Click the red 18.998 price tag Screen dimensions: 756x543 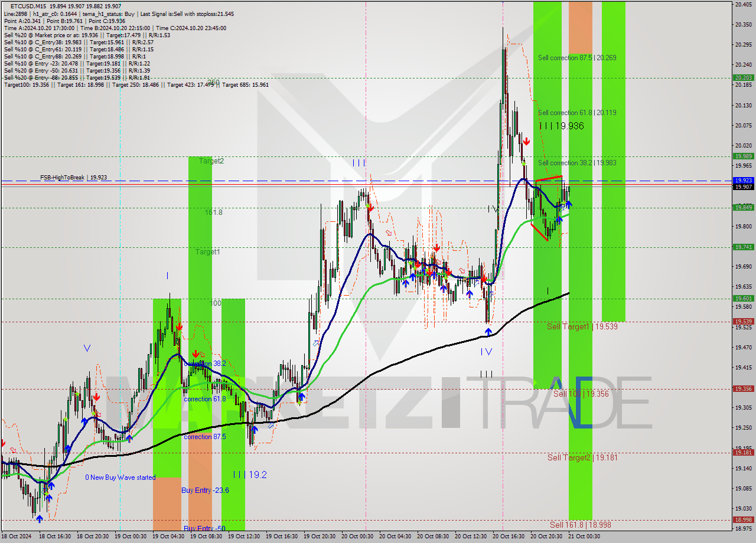[x=743, y=520]
